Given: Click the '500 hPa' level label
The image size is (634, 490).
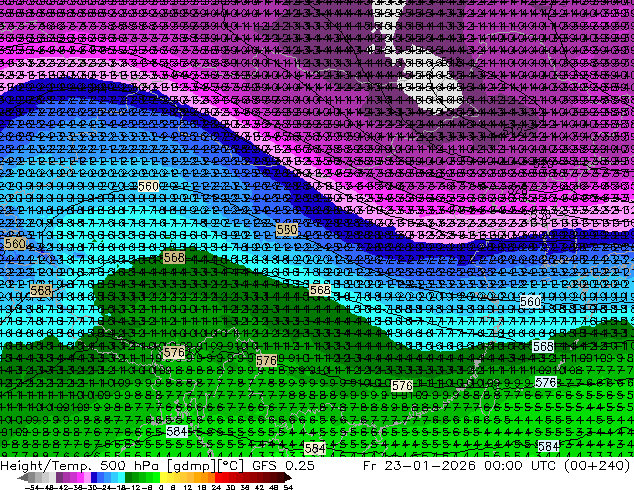Looking at the screenshot, I should [131, 466].
